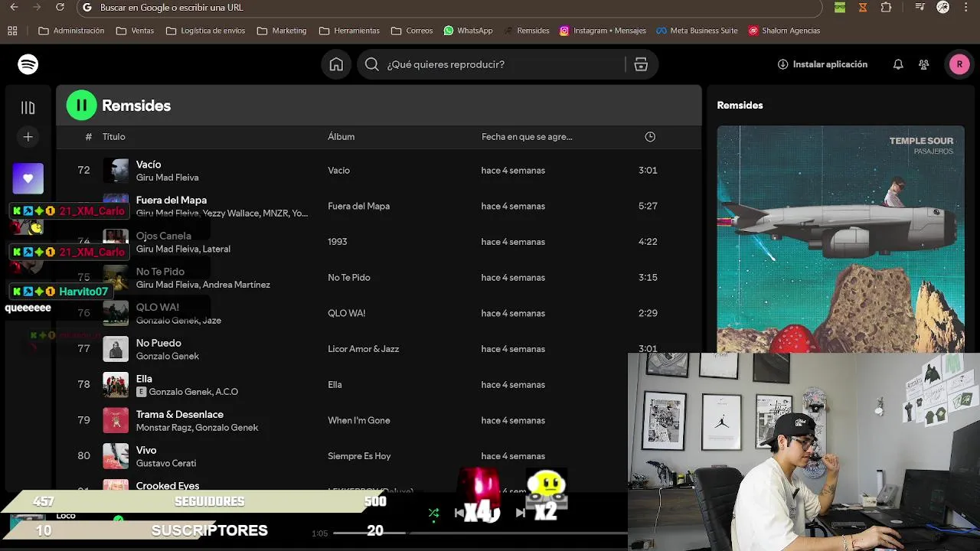Focus the Chrome address bar
The image size is (980, 551).
pyautogui.click(x=450, y=8)
